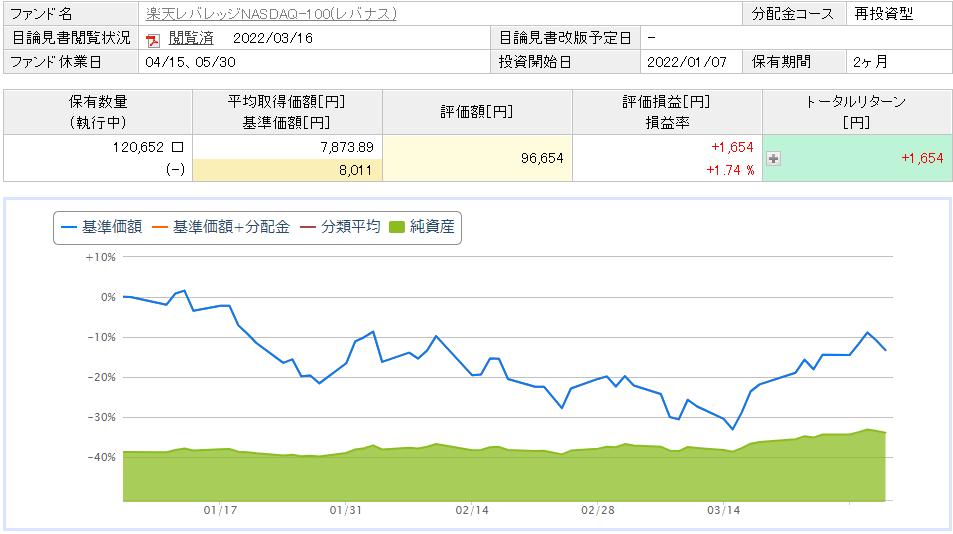Toggle 純資産 area in chart legend
Image resolution: width=953 pixels, height=534 pixels.
(x=422, y=227)
